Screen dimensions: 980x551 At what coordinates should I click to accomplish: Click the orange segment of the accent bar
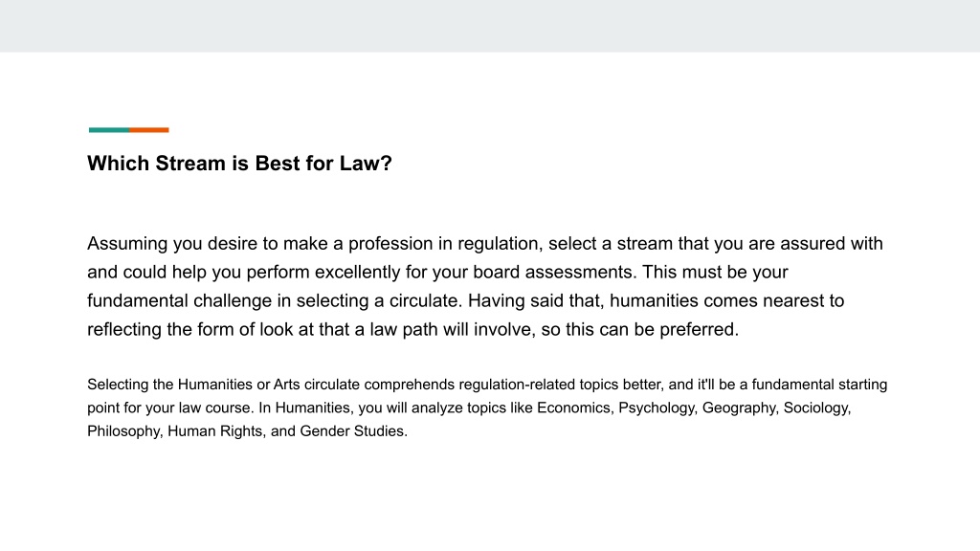pos(148,130)
